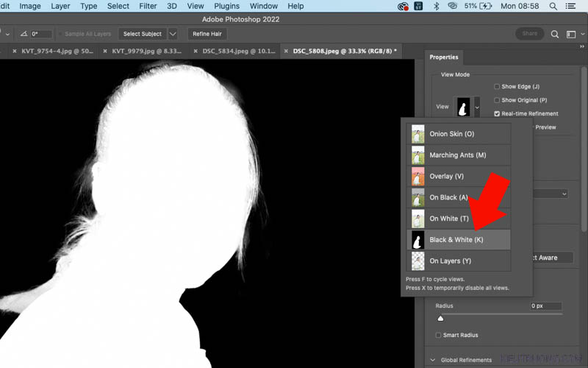Click the workspace layout icon
The width and height of the screenshot is (588, 368).
(571, 34)
